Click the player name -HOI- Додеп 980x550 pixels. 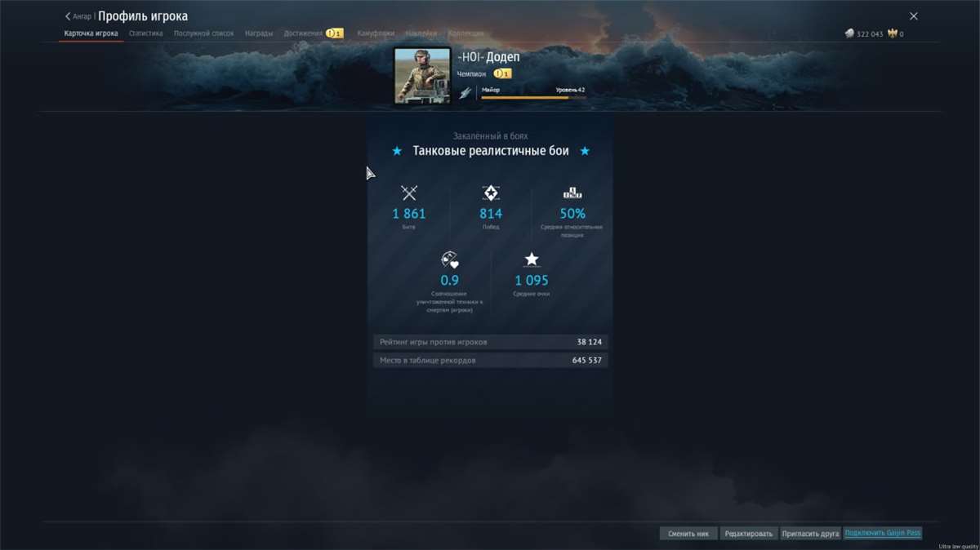pyautogui.click(x=488, y=57)
